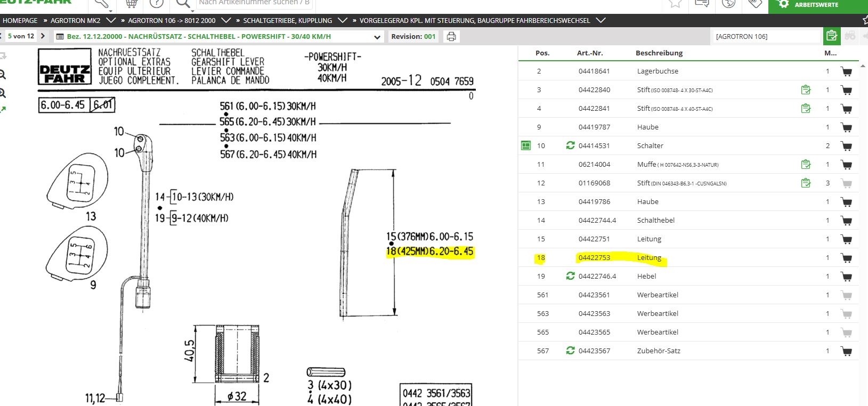Go to HOMEPAGE in the breadcrumb bar
The image size is (868, 406).
coord(20,20)
